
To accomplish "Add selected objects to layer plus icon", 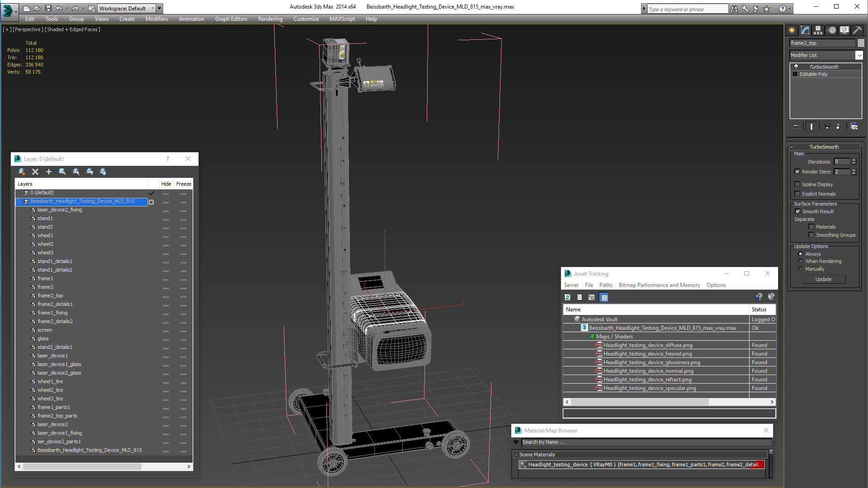I will (x=49, y=172).
